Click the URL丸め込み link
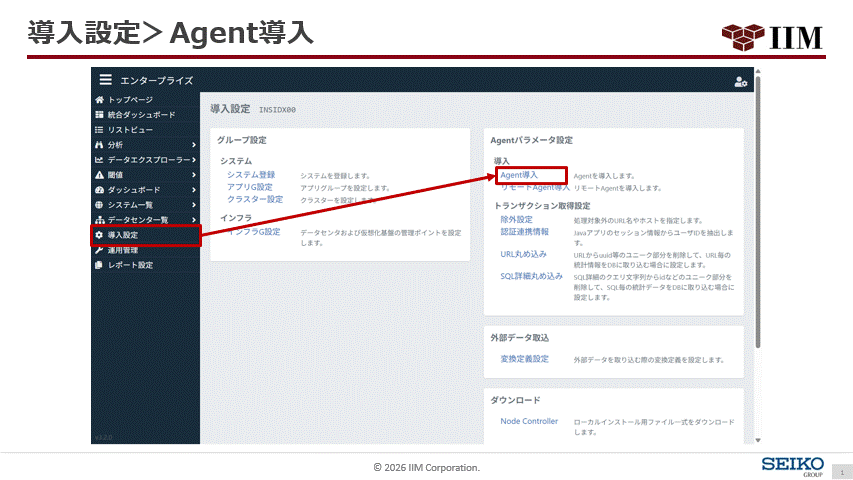The height and width of the screenshot is (480, 853). tap(523, 254)
